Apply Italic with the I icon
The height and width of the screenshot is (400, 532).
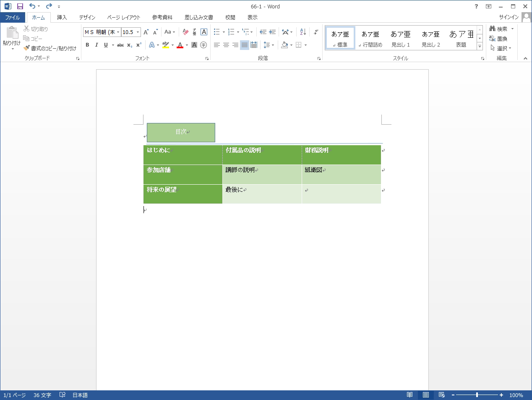click(96, 45)
